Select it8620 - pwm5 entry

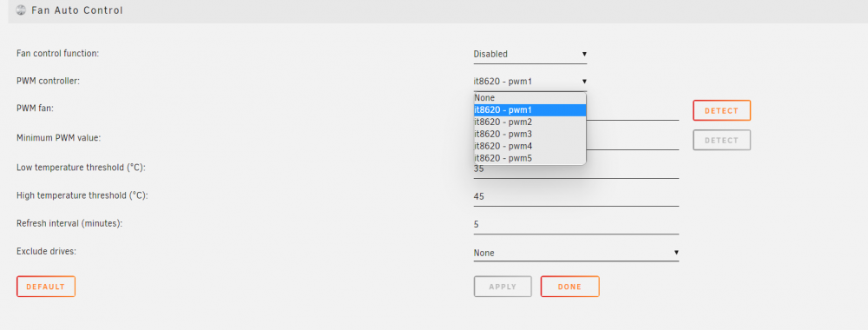point(529,158)
